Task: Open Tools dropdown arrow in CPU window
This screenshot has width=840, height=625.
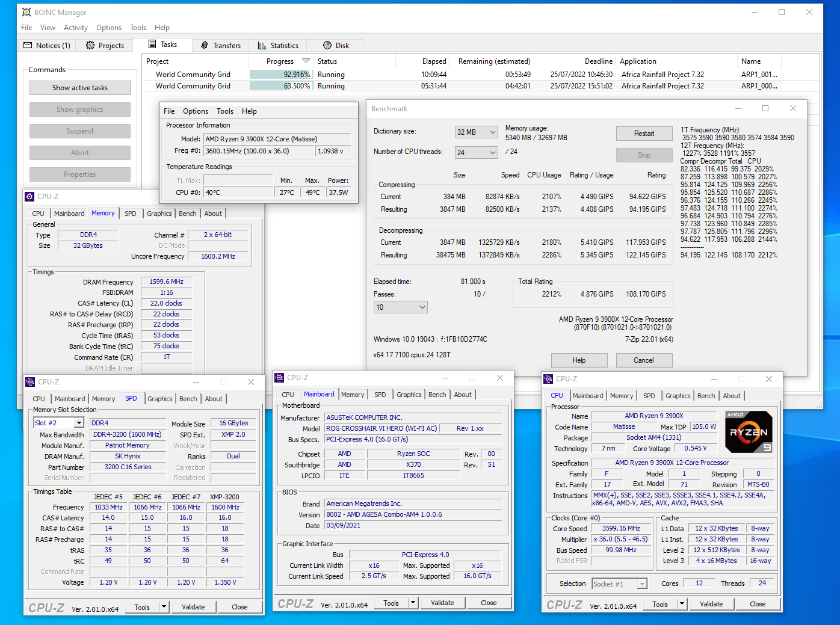Action: pyautogui.click(x=682, y=604)
